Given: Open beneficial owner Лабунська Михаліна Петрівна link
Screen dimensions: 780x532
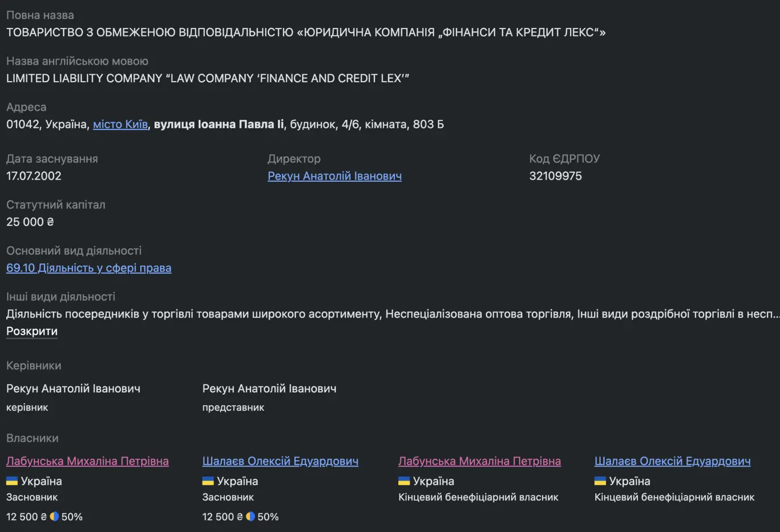Looking at the screenshot, I should [x=479, y=461].
